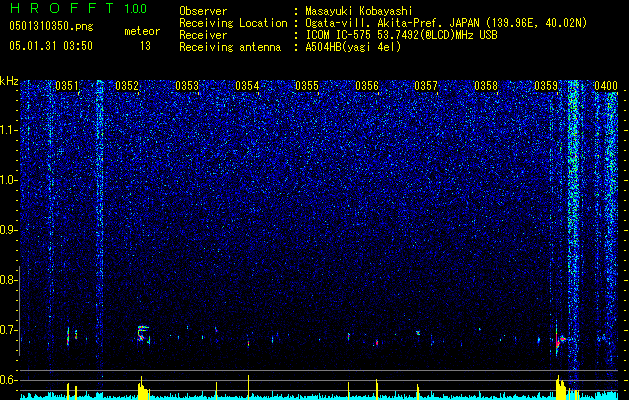The image size is (629, 400).
Task: Click the 1.0 kHz axis label
Action: click(x=7, y=180)
